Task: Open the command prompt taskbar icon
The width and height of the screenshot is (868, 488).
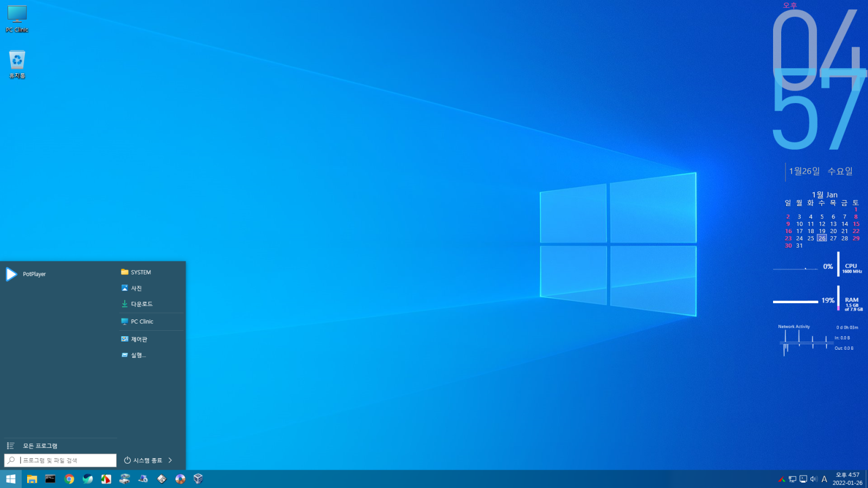Action: click(x=50, y=479)
